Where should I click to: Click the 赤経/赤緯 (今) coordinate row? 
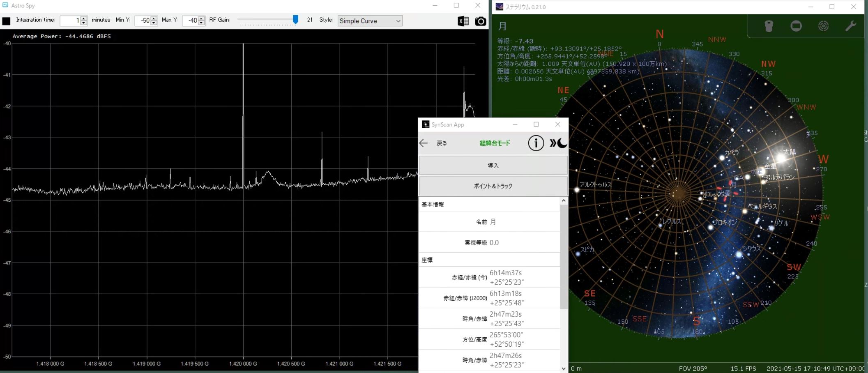tap(489, 277)
